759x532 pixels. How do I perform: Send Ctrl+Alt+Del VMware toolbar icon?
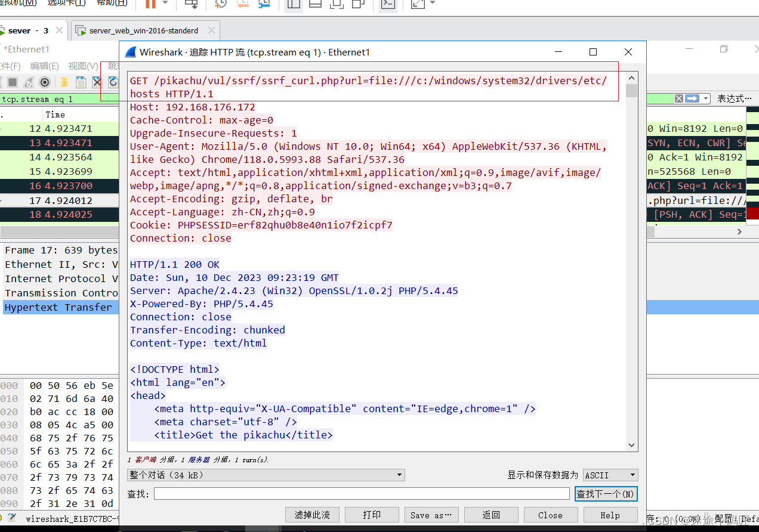(192, 4)
